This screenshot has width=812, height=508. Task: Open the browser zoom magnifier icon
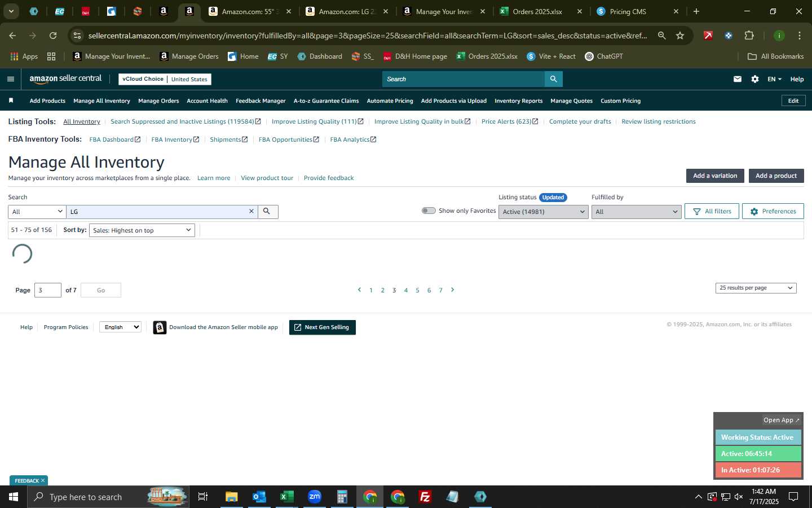[x=661, y=36]
